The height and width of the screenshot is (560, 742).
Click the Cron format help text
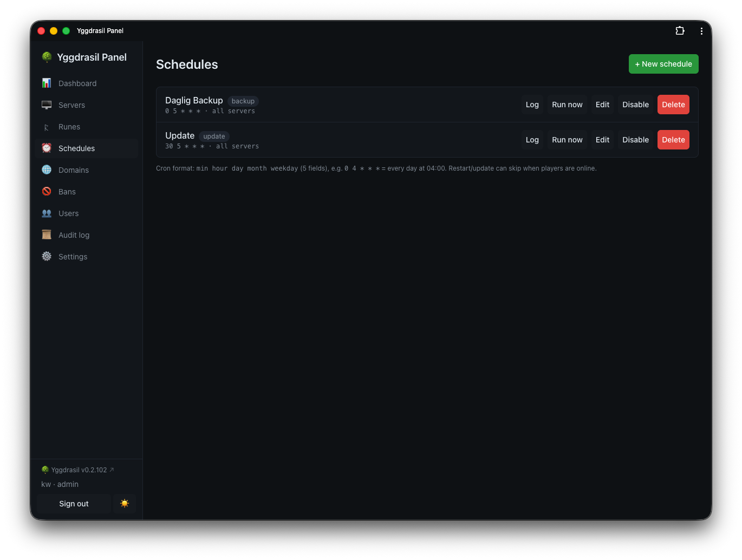[x=376, y=168]
